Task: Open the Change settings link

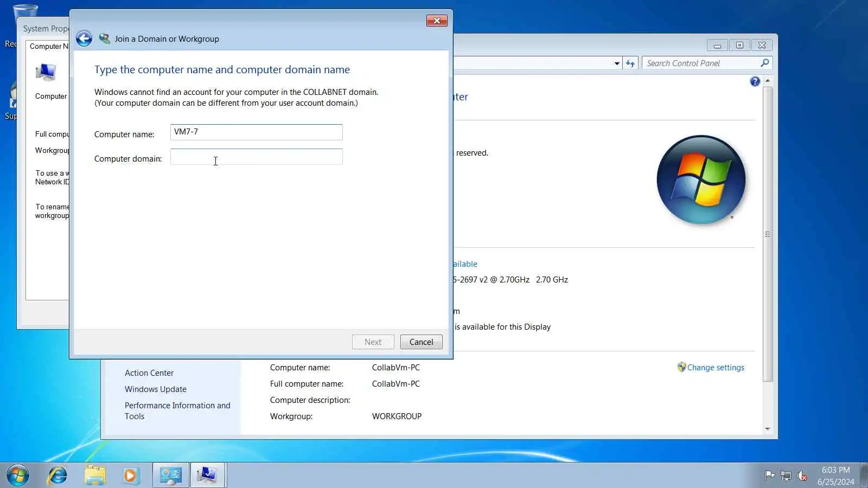Action: [716, 368]
